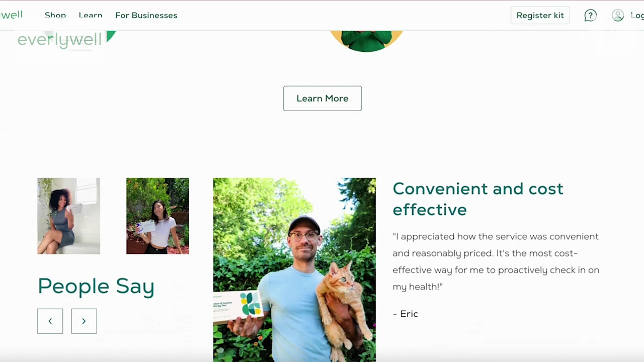This screenshot has height=362, width=644.
Task: Click the Convenient and cost effective heading
Action: [478, 199]
